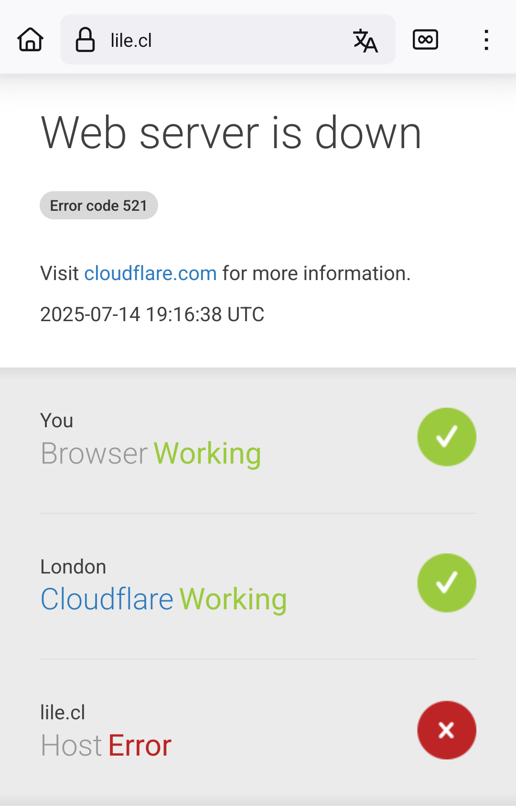Image resolution: width=516 pixels, height=812 pixels.
Task: Tap the Web server is down heading
Action: pos(231,133)
